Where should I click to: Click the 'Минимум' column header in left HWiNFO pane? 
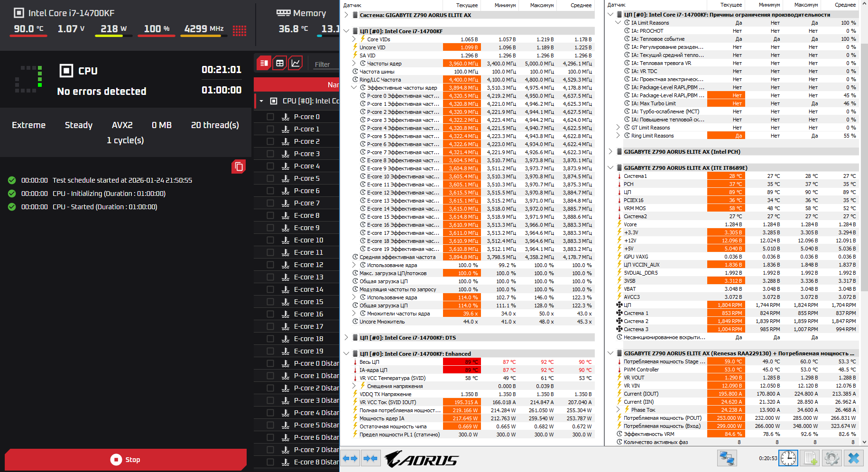coord(500,5)
